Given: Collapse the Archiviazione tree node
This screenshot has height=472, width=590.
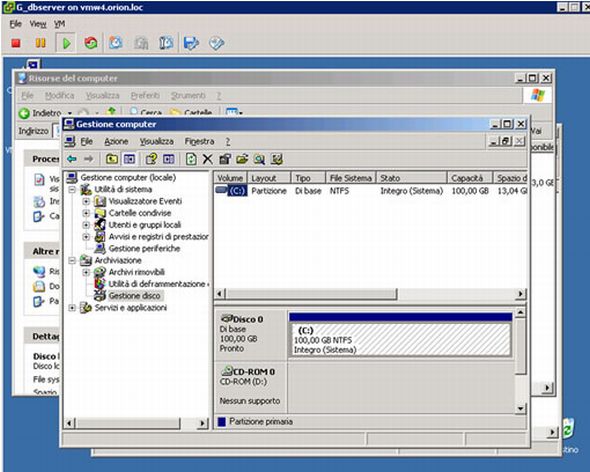Looking at the screenshot, I should pyautogui.click(x=72, y=260).
